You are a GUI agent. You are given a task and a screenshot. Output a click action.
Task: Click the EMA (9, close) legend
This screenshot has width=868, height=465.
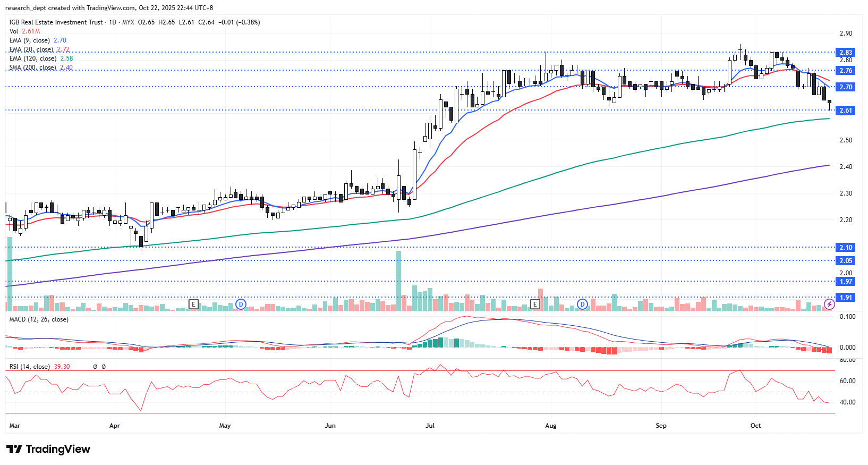30,40
